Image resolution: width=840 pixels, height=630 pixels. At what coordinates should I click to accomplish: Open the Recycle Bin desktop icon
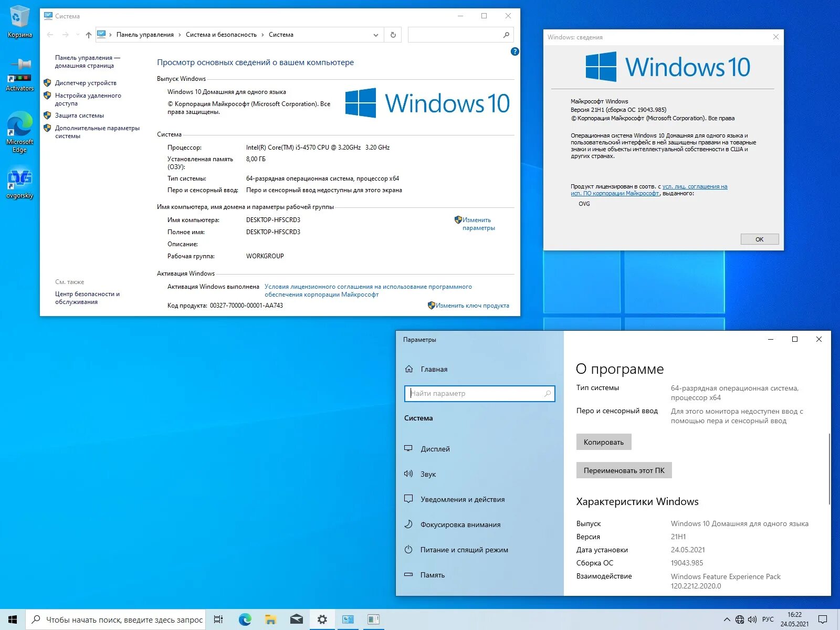(x=19, y=22)
